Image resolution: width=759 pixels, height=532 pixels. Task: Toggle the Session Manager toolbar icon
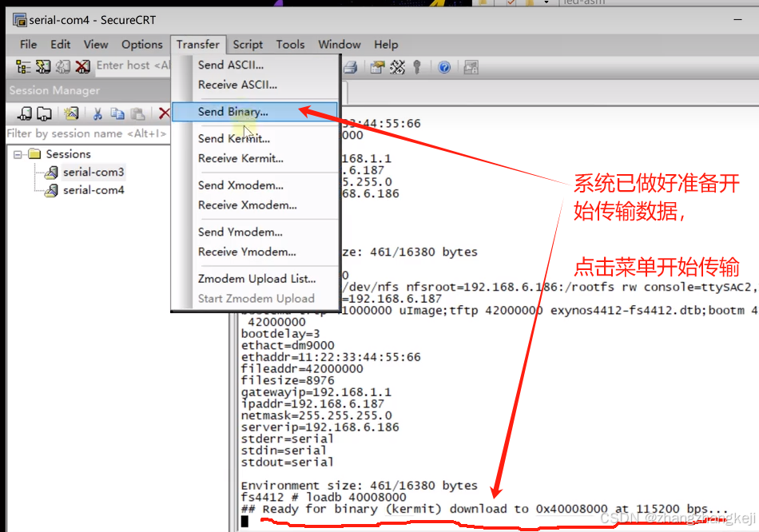[x=23, y=66]
